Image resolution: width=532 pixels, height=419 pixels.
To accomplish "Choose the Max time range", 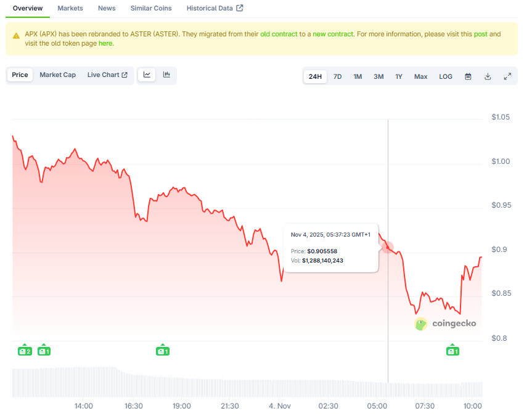I will [x=420, y=76].
